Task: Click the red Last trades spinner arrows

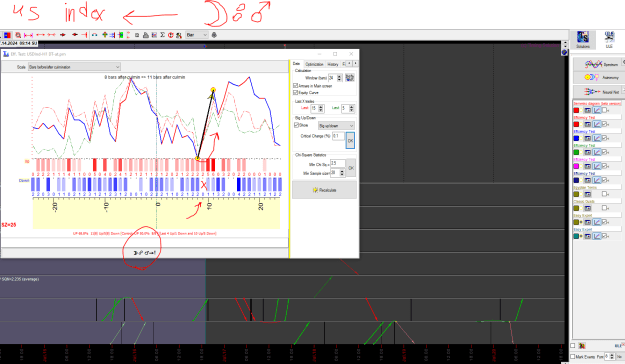Action: pyautogui.click(x=321, y=108)
